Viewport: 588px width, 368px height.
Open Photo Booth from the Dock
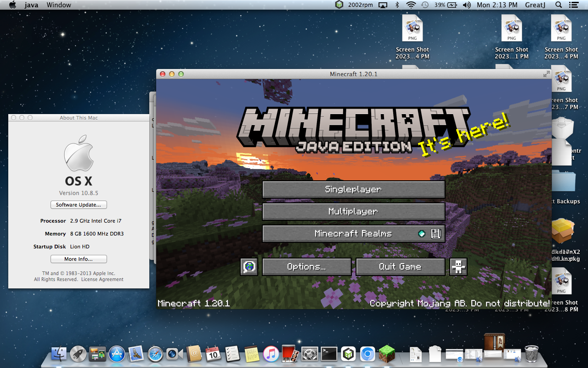(x=290, y=354)
